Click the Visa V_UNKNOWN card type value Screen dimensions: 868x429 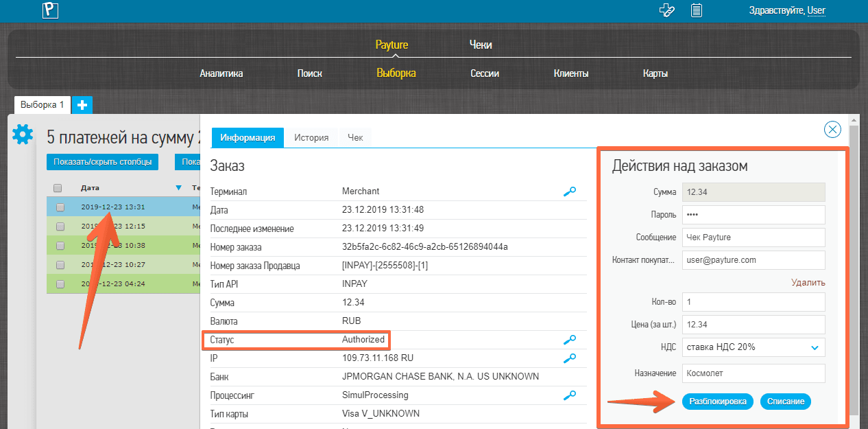[381, 414]
